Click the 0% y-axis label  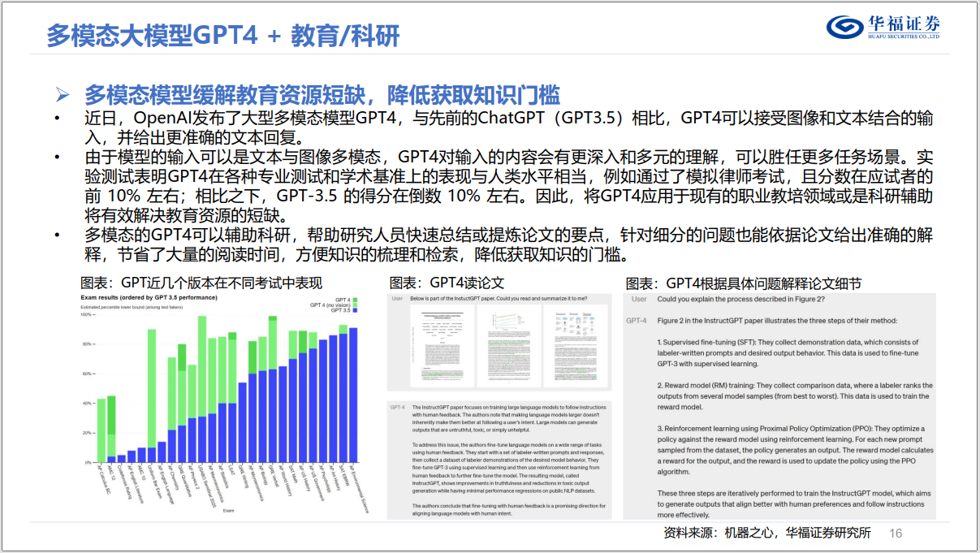pos(88,462)
